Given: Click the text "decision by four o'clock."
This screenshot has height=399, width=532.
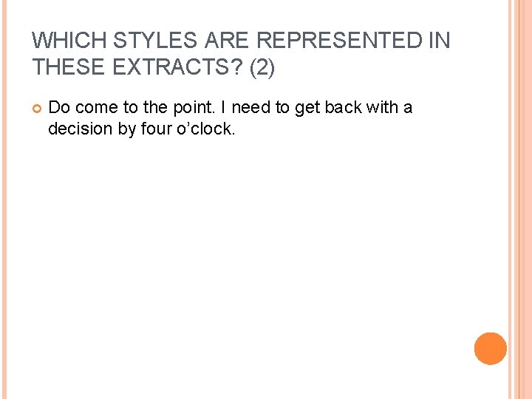Looking at the screenshot, I should pyautogui.click(x=141, y=129).
